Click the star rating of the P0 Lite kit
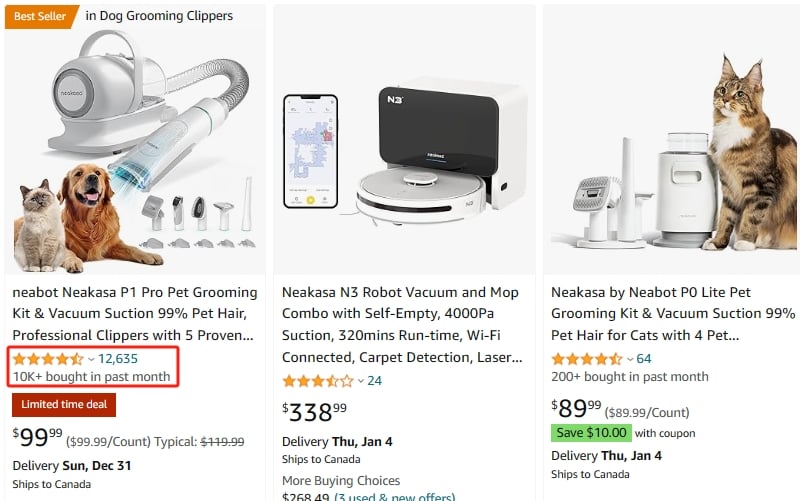The height and width of the screenshot is (501, 800). point(586,358)
